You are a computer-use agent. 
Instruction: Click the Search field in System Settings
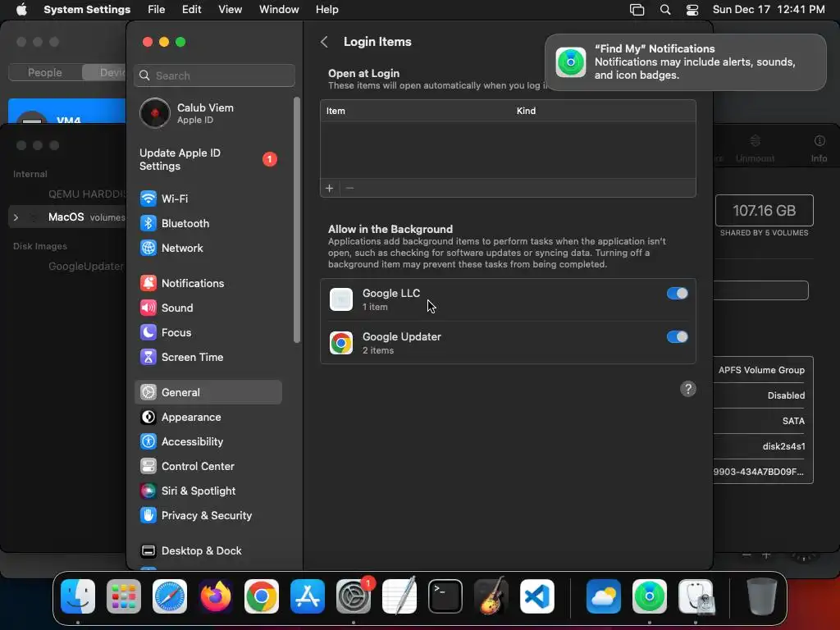pos(214,75)
